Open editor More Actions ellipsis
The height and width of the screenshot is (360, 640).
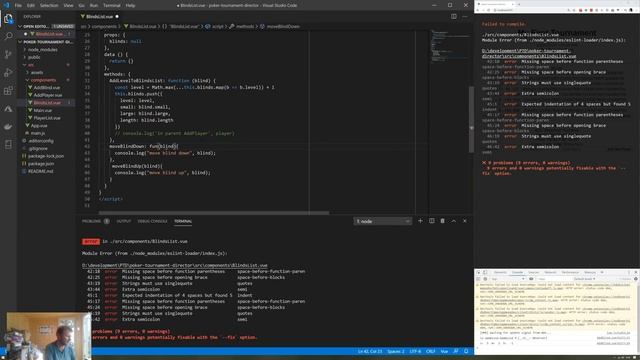click(x=465, y=16)
